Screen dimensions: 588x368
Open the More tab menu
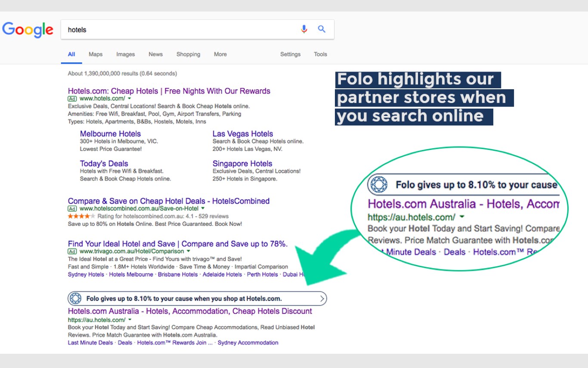[x=220, y=54]
